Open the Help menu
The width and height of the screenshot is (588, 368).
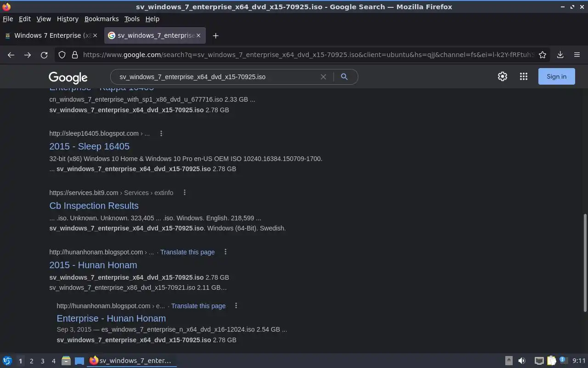pos(152,19)
